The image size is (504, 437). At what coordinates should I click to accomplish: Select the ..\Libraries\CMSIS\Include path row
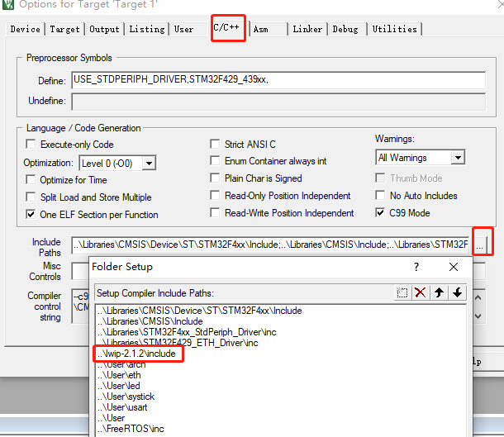coord(281,321)
